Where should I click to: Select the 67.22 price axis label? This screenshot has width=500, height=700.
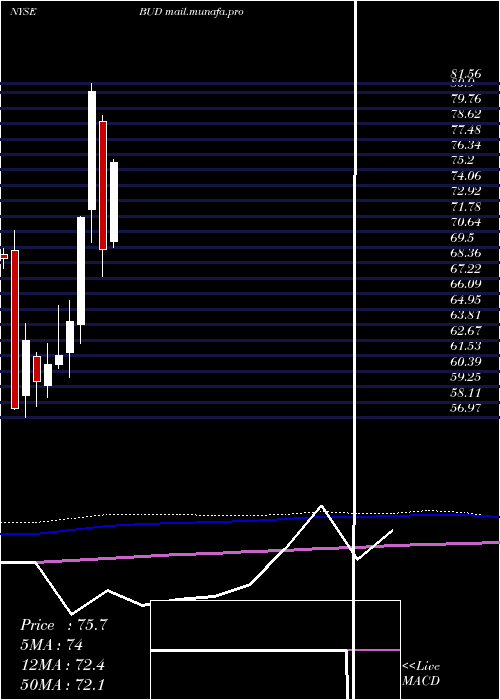(466, 268)
